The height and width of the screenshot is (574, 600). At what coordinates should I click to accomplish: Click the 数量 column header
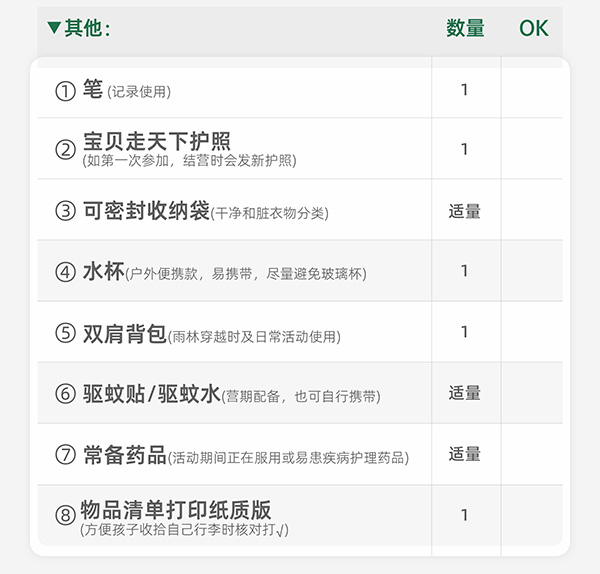[x=465, y=28]
